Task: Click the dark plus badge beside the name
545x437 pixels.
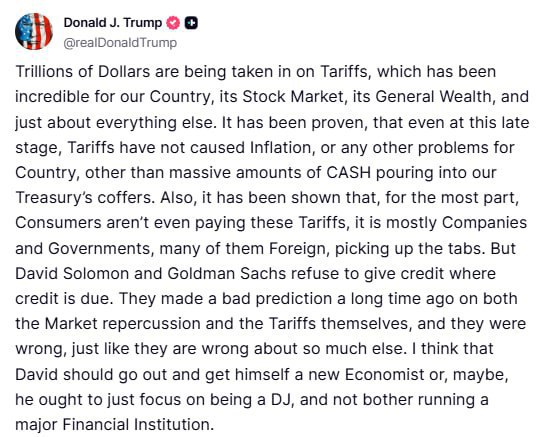Action: point(191,23)
